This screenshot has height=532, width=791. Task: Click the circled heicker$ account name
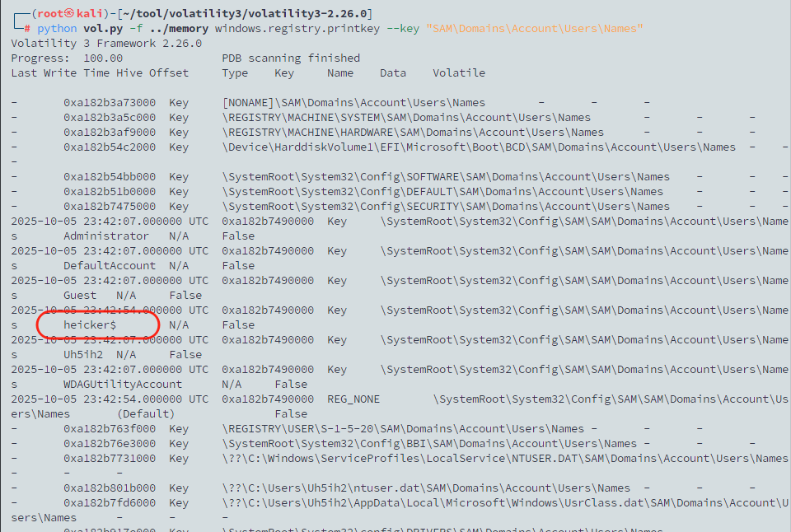pyautogui.click(x=90, y=325)
